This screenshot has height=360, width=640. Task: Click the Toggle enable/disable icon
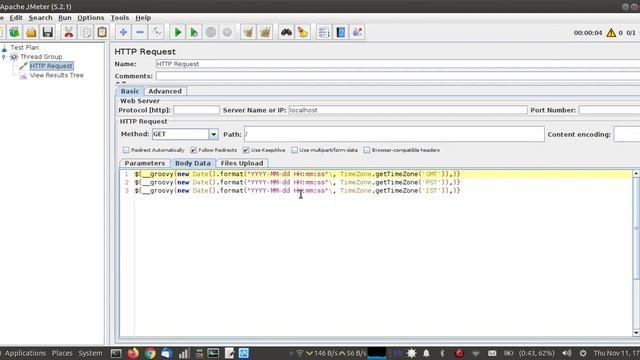pyautogui.click(x=157, y=32)
